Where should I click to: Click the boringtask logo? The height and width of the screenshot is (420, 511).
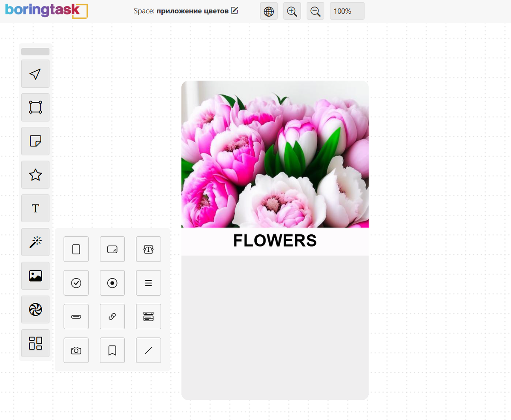[x=46, y=10]
